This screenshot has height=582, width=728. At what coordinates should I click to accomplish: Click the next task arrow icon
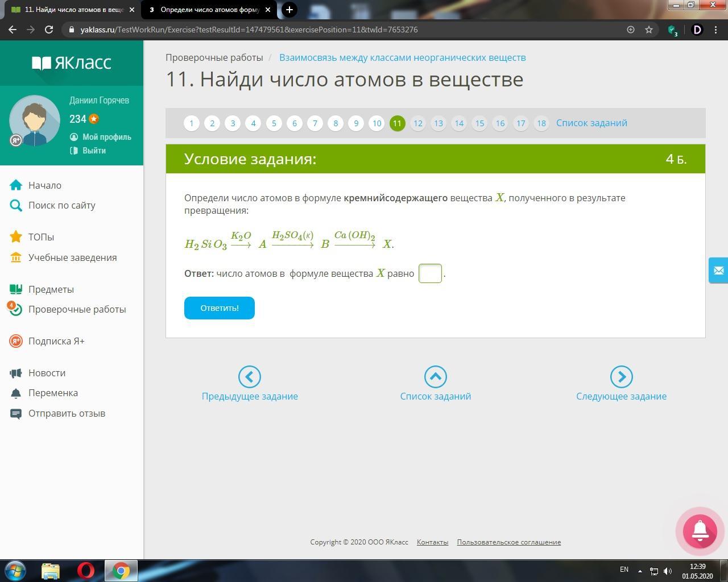tap(621, 377)
